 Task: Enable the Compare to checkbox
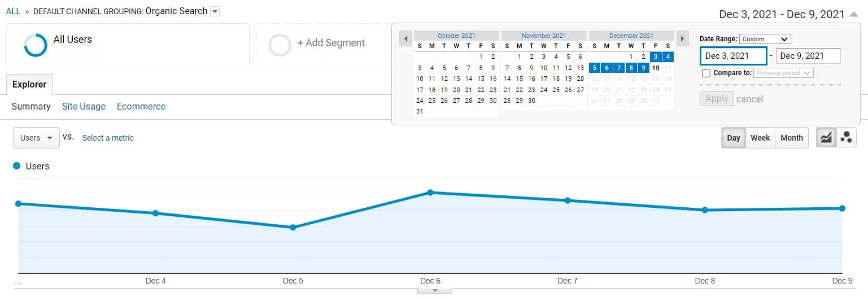pyautogui.click(x=706, y=73)
